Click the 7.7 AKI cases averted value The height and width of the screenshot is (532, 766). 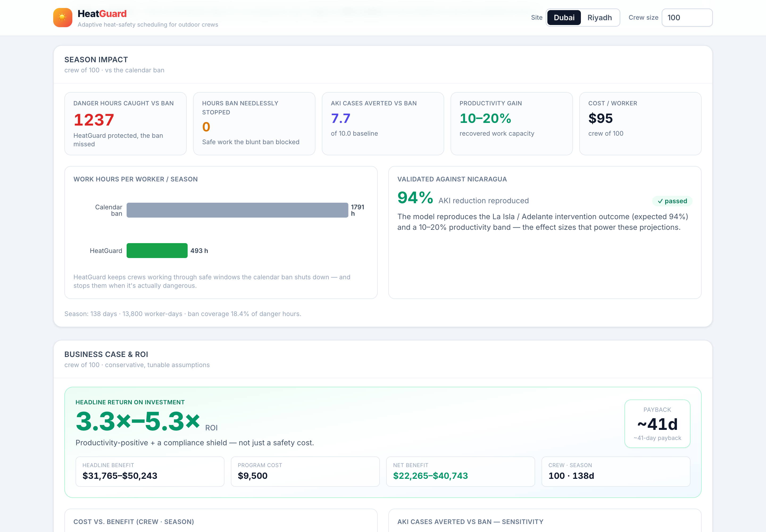[x=340, y=118]
